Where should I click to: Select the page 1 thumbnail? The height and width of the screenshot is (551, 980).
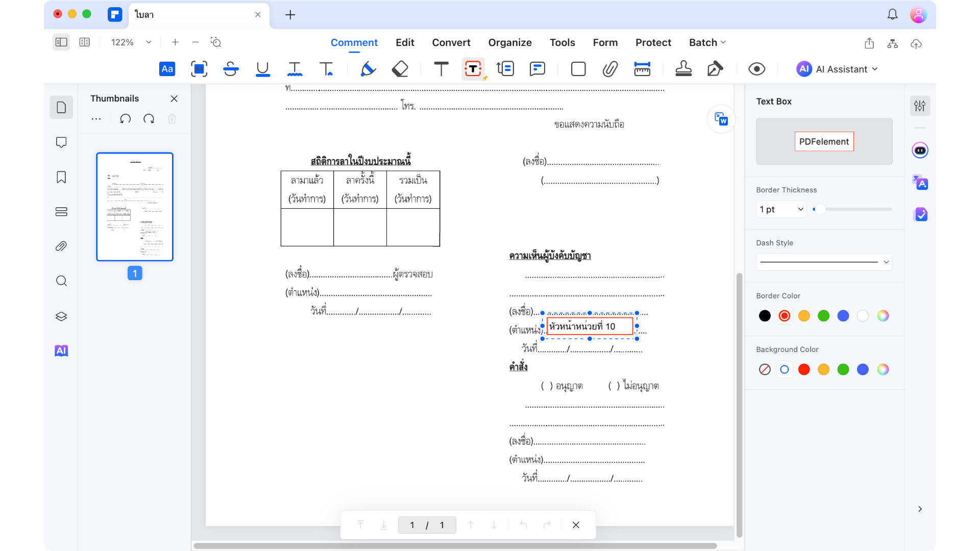135,207
